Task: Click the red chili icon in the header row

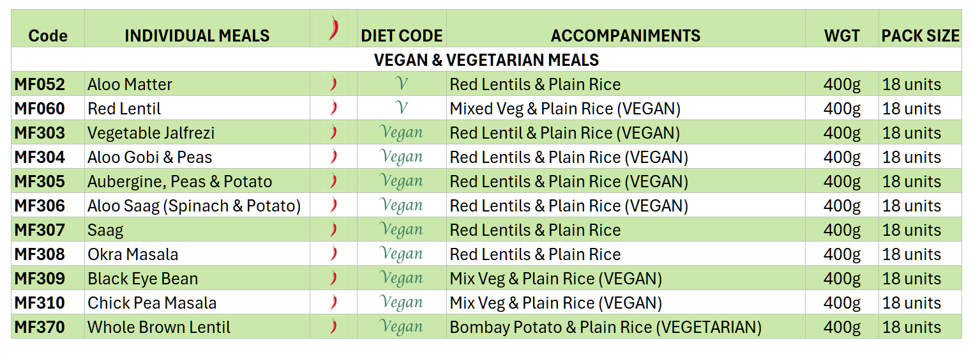Action: coord(334,29)
